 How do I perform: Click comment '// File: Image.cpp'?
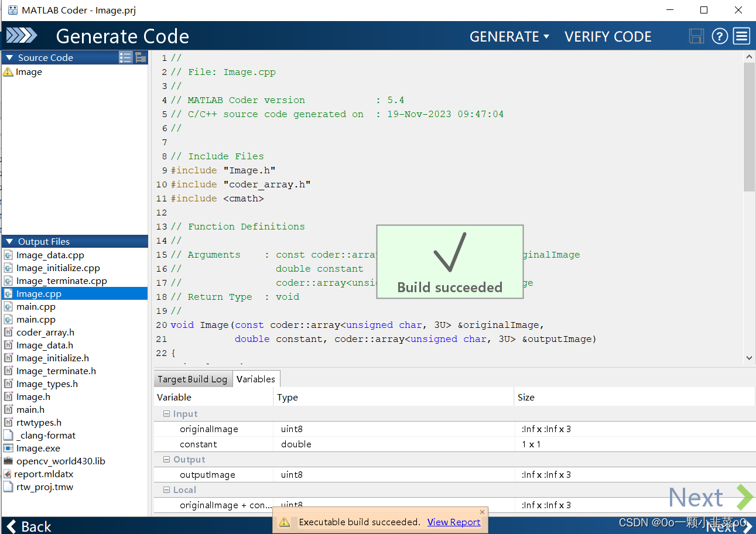223,72
